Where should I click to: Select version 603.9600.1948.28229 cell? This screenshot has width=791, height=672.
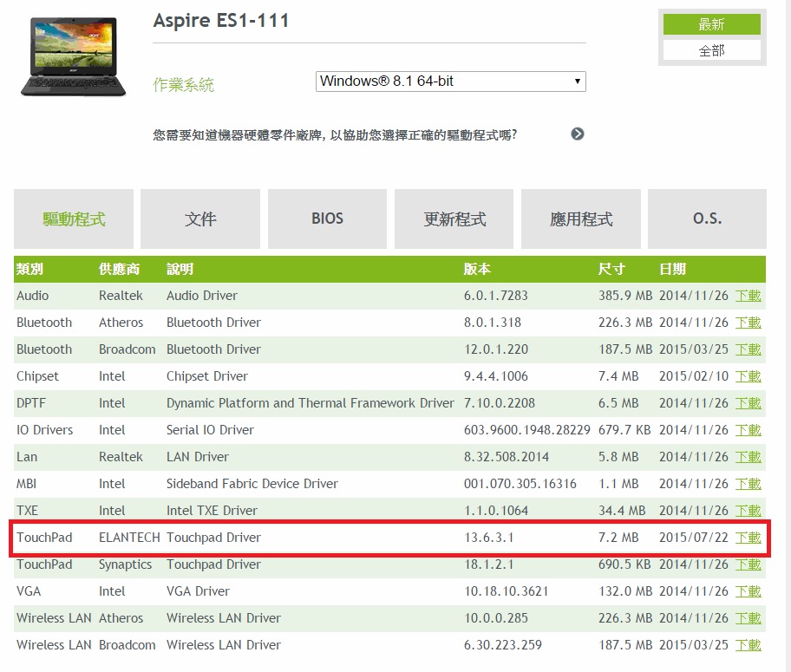pos(526,430)
